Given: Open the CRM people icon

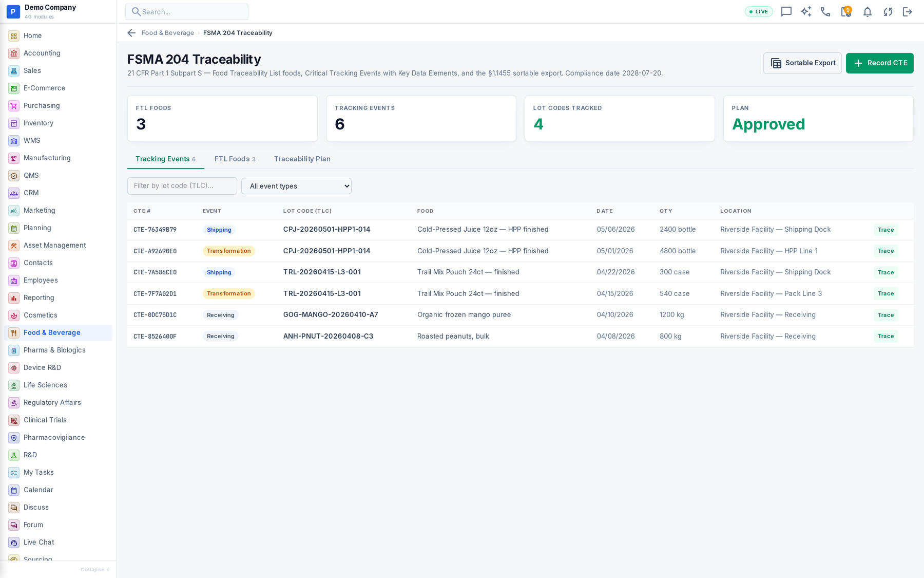Looking at the screenshot, I should [14, 193].
